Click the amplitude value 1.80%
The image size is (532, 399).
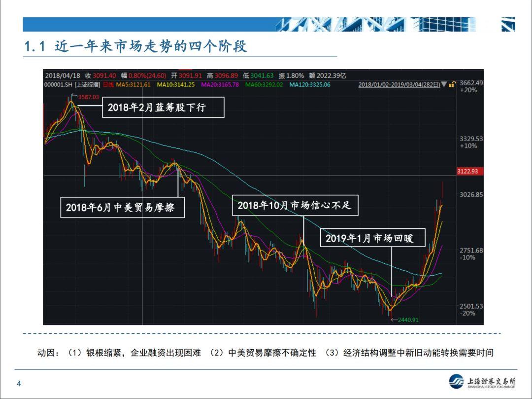tap(295, 76)
